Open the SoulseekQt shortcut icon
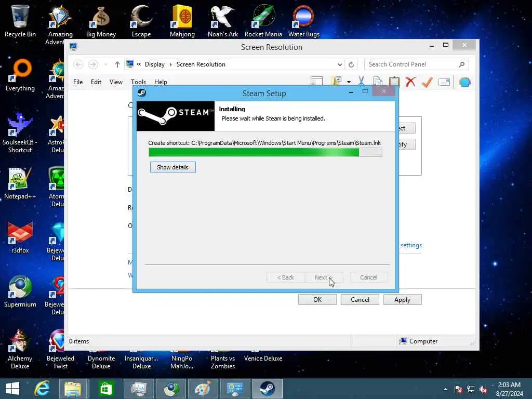The image size is (532, 399). [x=20, y=132]
